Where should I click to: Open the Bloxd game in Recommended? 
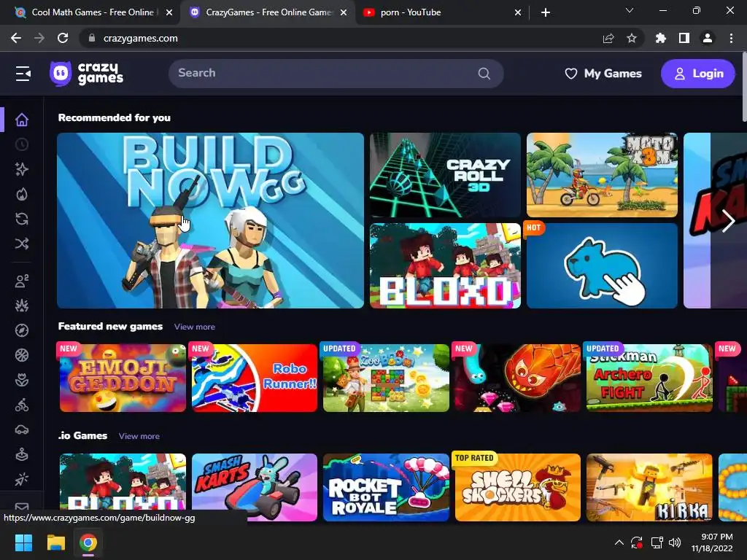pyautogui.click(x=445, y=265)
